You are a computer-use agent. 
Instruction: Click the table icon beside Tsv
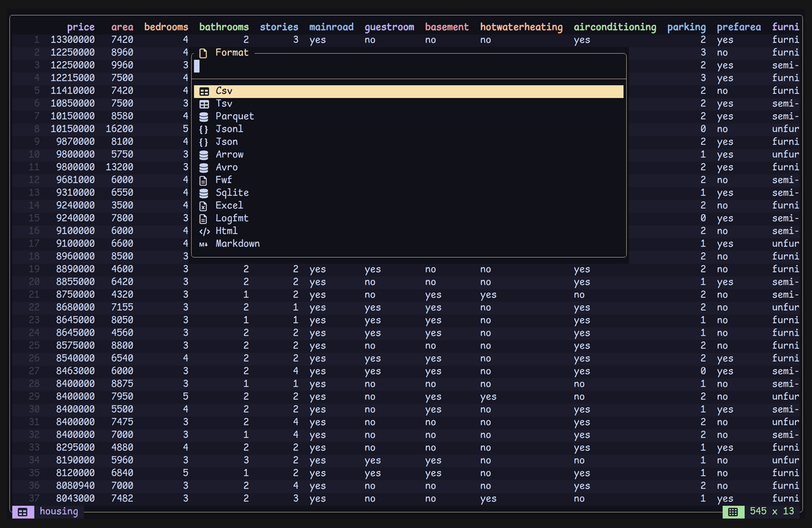point(204,104)
